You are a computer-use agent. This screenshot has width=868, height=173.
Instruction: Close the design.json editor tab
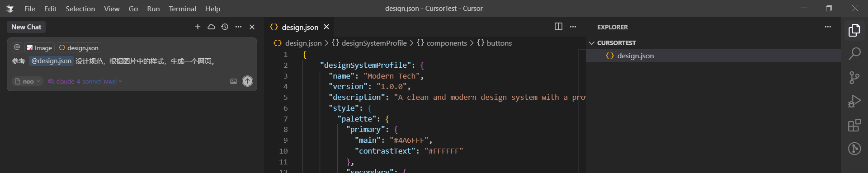pyautogui.click(x=326, y=27)
